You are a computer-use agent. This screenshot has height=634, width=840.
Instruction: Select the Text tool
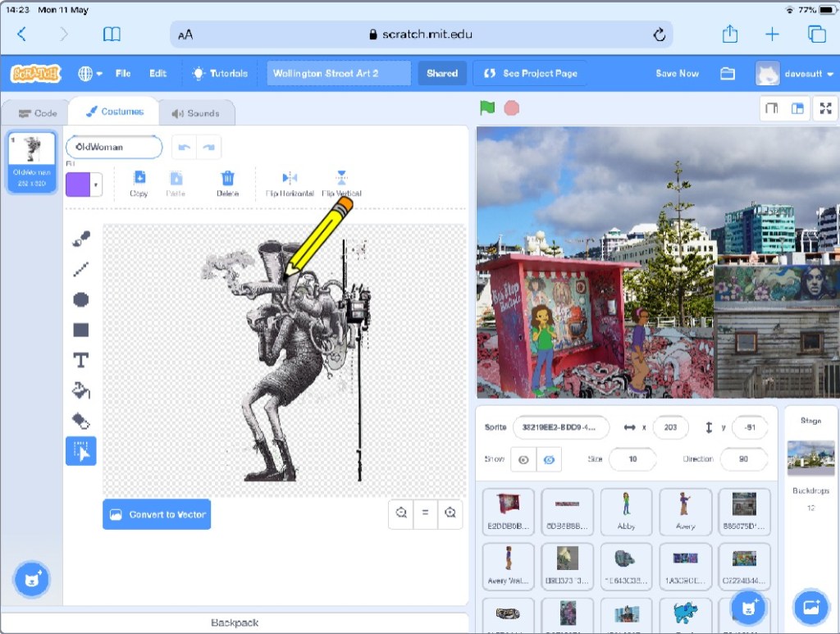[80, 360]
